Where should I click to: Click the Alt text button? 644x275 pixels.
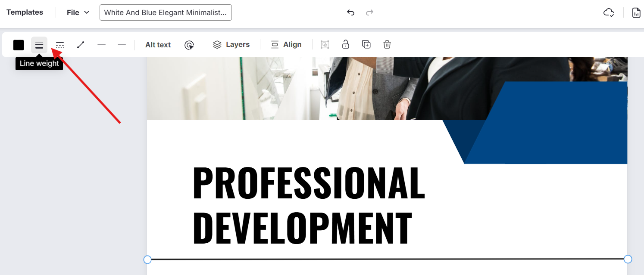point(158,45)
